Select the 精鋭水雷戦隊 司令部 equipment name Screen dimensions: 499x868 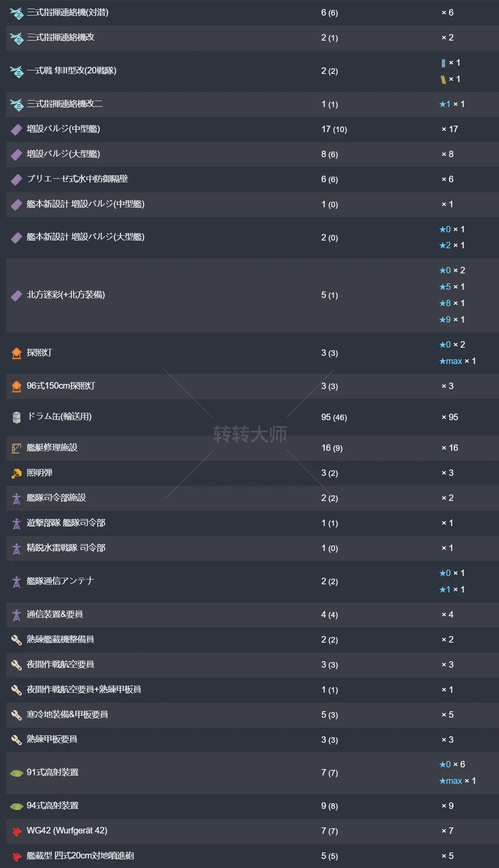click(66, 548)
